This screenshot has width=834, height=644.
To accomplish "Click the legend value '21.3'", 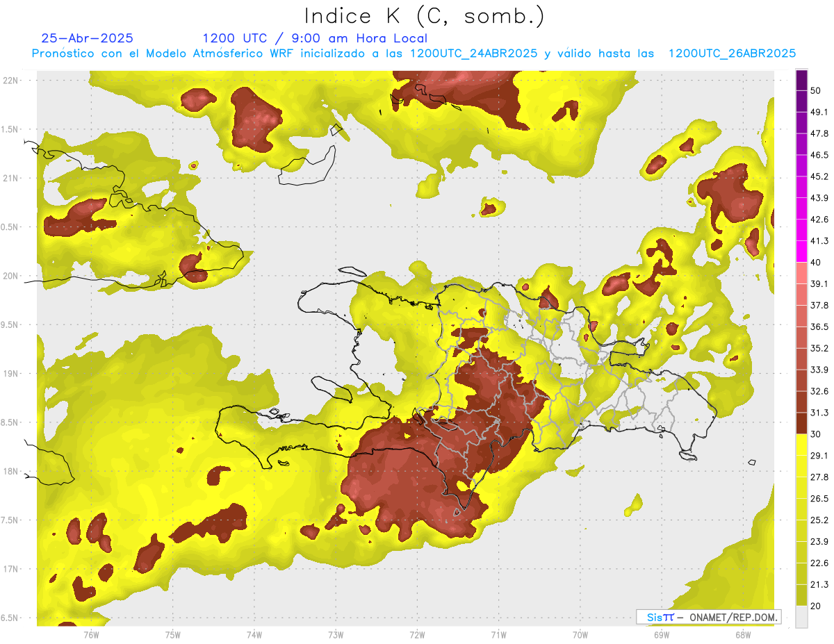I will 819,585.
